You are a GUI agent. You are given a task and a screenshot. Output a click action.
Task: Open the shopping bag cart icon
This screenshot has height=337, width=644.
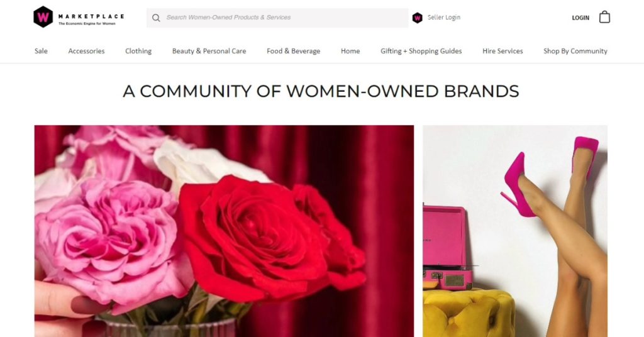tap(604, 17)
